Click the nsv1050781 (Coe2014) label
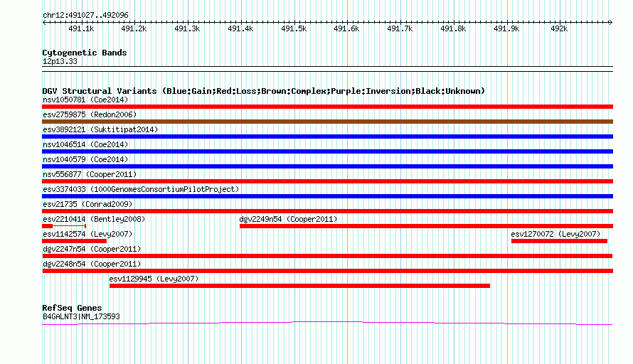The image size is (633, 364). coord(85,100)
